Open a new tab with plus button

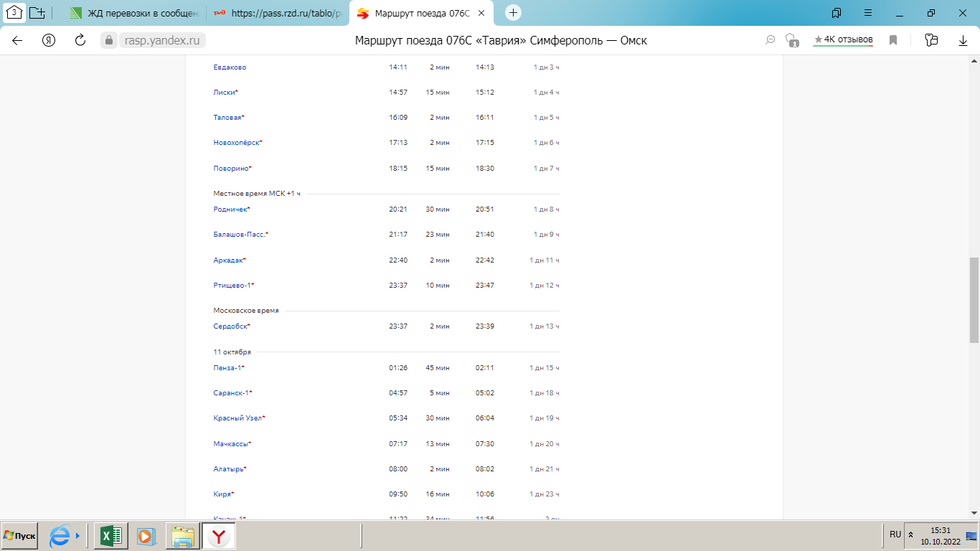[513, 13]
